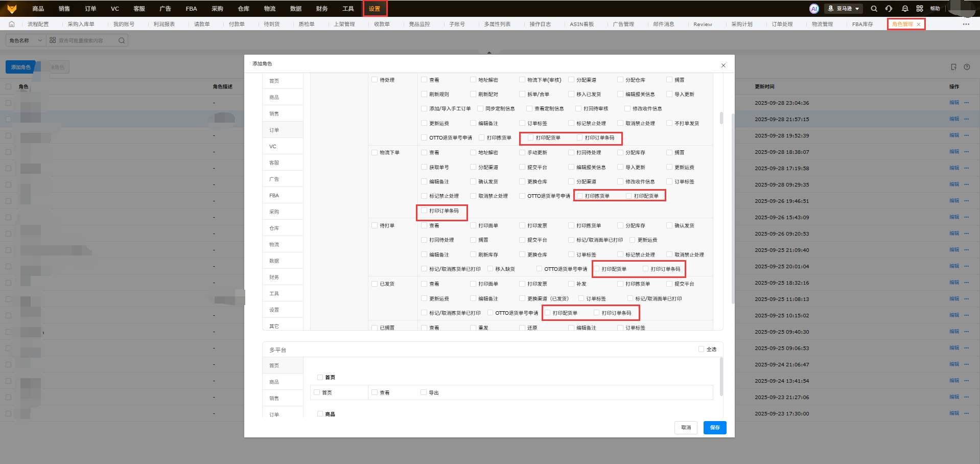Click the orange fox logo
980x464 pixels.
[x=12, y=9]
